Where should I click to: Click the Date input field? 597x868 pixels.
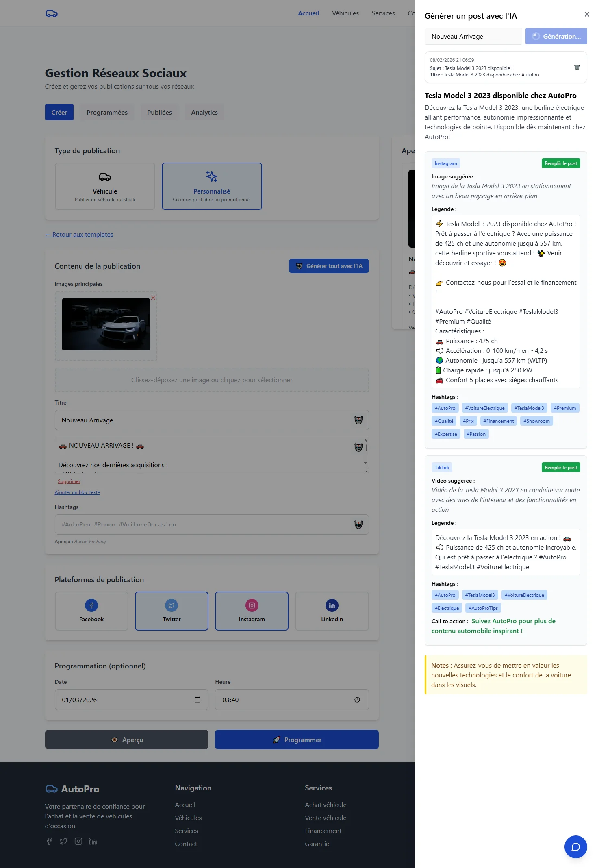132,700
